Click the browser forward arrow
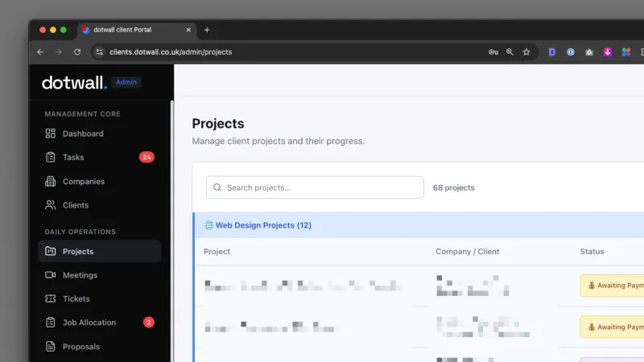 [58, 52]
